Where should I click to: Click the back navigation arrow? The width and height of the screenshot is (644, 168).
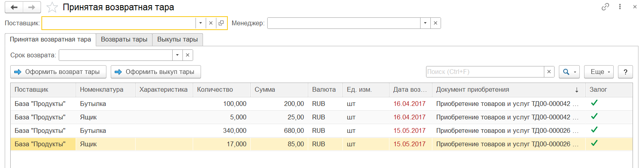14,7
